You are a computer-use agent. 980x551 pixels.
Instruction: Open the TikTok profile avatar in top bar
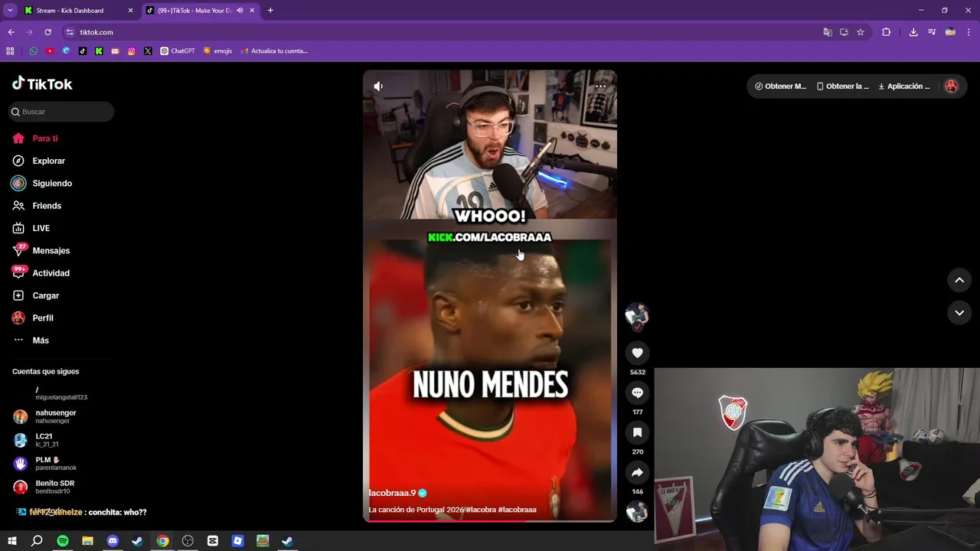(952, 86)
